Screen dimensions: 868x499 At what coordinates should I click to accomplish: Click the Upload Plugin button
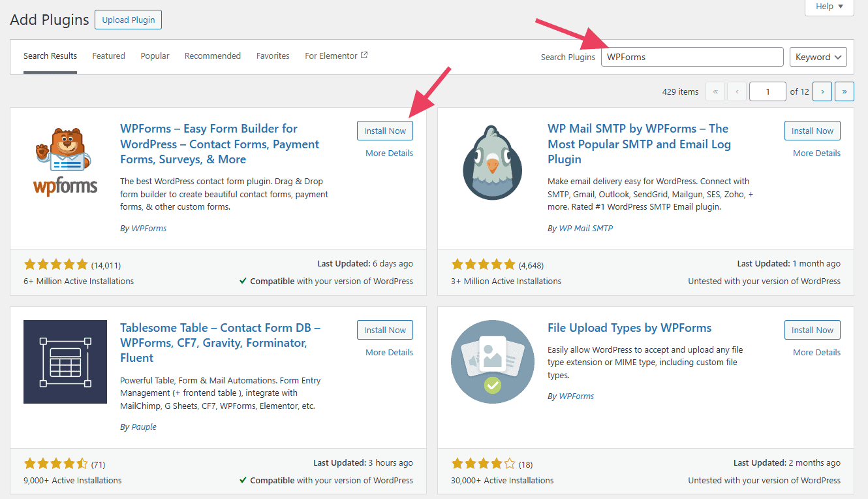point(128,20)
